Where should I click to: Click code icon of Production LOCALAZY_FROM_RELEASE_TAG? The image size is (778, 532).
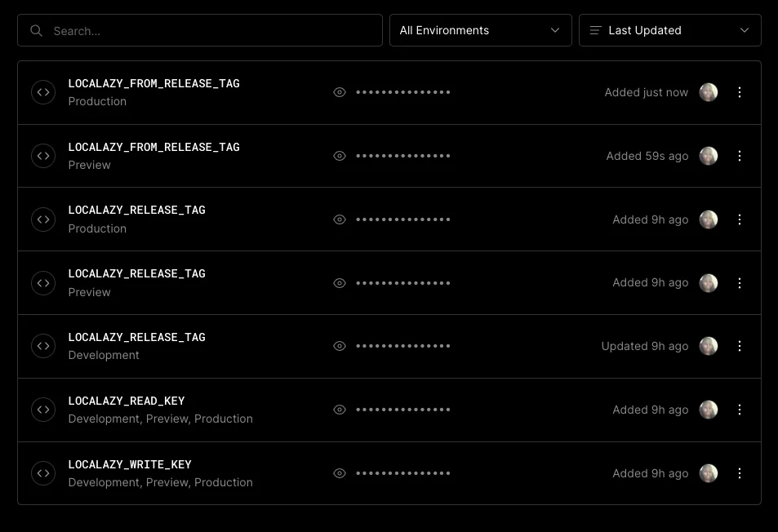pos(43,92)
